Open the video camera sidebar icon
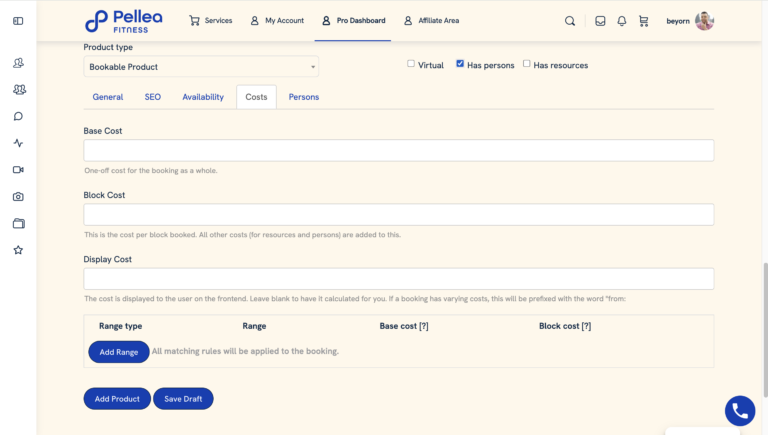Viewport: 768px width, 435px height. [x=18, y=169]
